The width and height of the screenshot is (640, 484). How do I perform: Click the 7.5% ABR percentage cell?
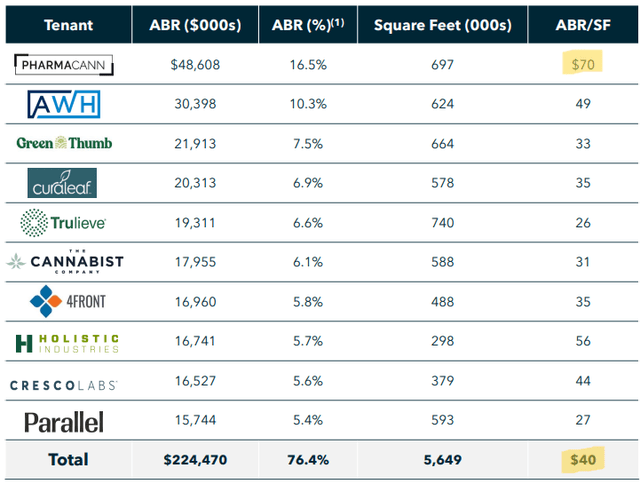click(308, 144)
